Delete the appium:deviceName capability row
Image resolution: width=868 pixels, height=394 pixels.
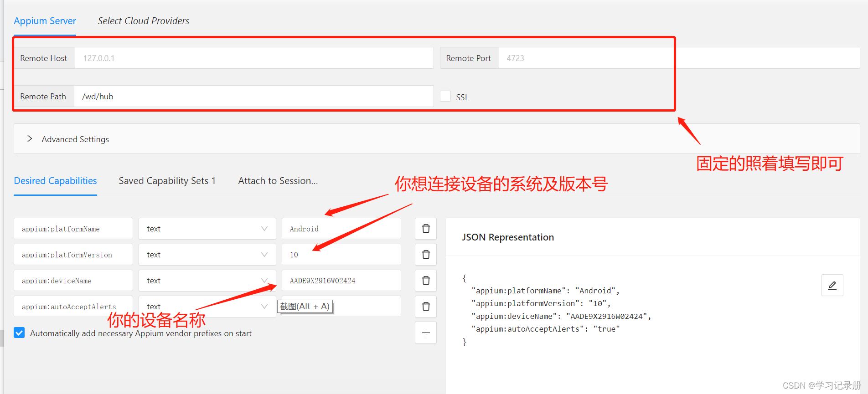426,281
